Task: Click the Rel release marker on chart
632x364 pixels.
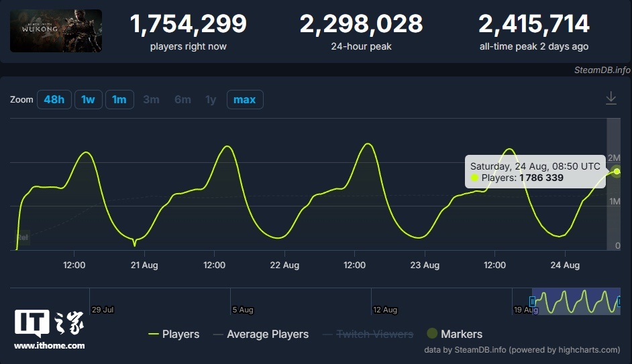Action: click(x=23, y=237)
